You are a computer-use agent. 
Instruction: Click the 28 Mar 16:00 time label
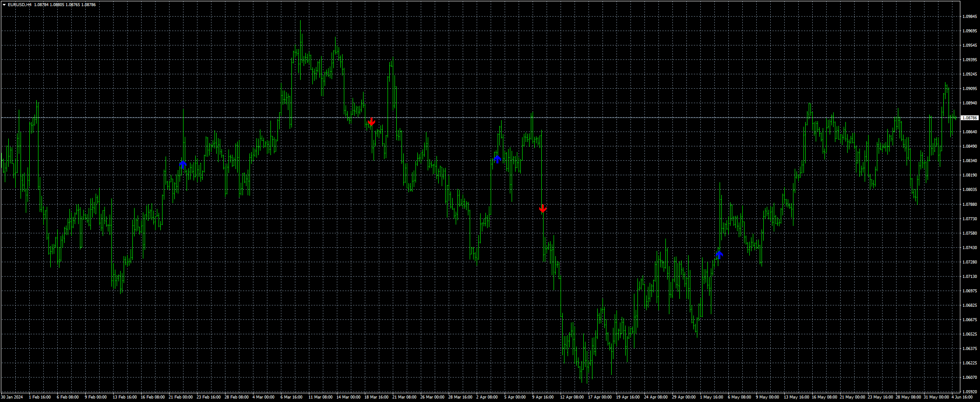(x=460, y=397)
